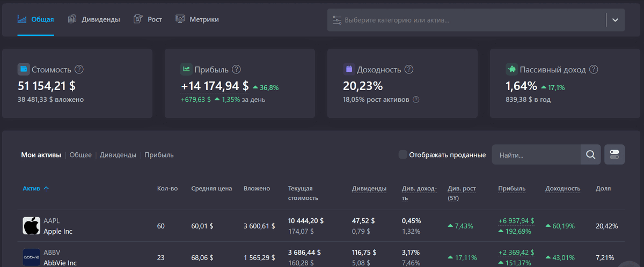This screenshot has height=267, width=644.
Task: Sort by Вложено column
Action: (257, 189)
